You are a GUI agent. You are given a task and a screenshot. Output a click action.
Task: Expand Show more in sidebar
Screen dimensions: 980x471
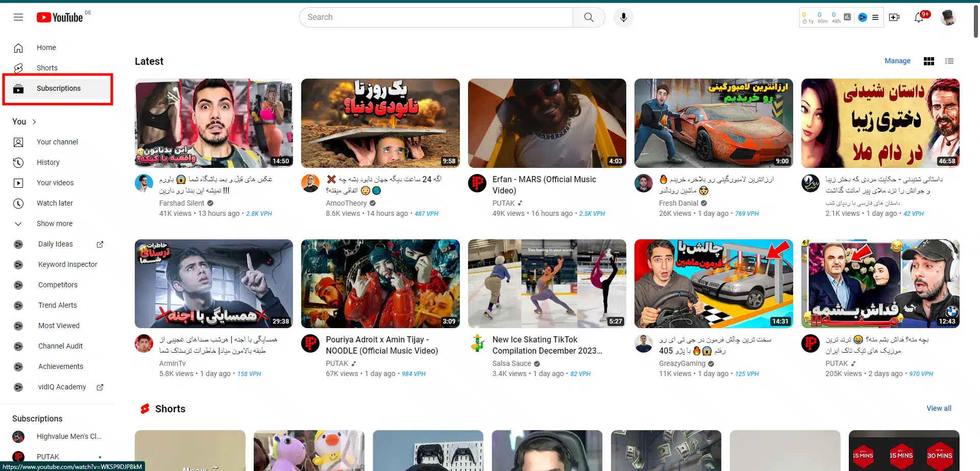tap(55, 224)
